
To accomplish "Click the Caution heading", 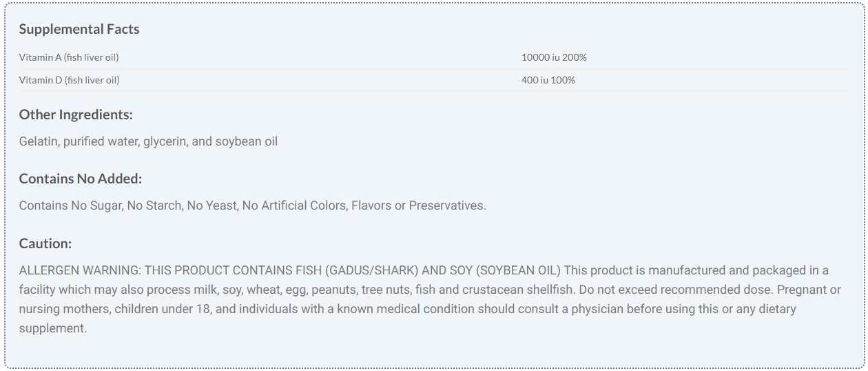I will pyautogui.click(x=45, y=243).
